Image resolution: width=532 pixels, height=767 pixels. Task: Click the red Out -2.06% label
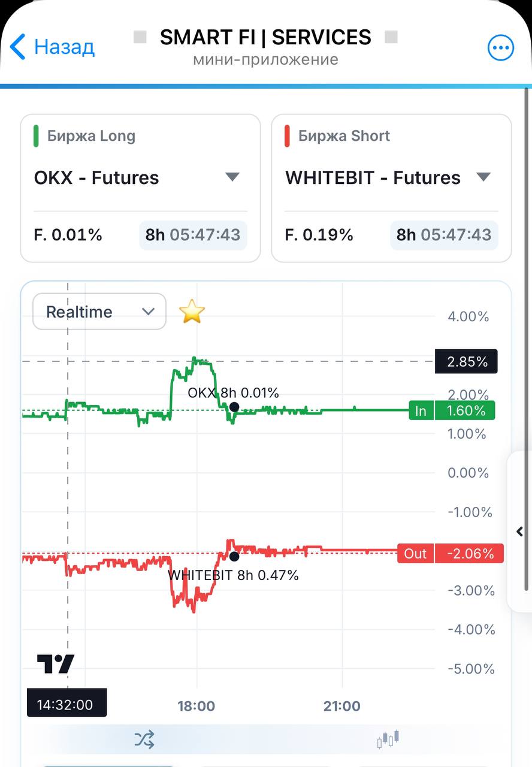point(451,553)
